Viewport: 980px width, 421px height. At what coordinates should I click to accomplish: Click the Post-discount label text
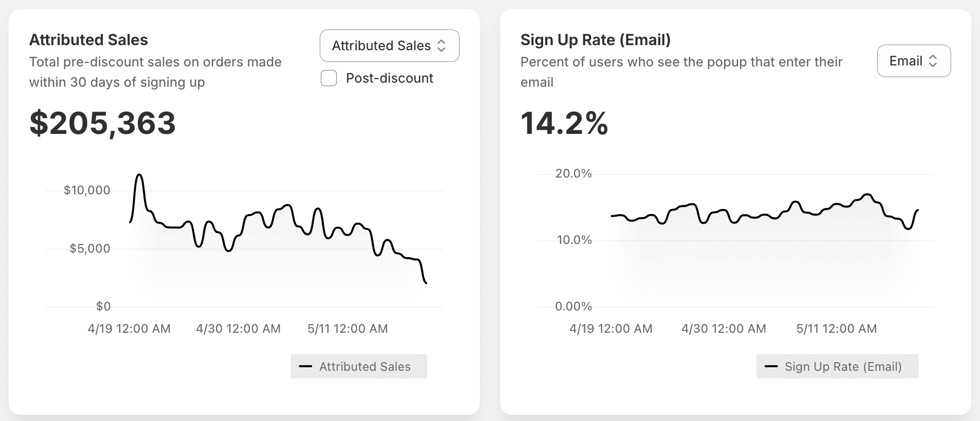tap(389, 78)
